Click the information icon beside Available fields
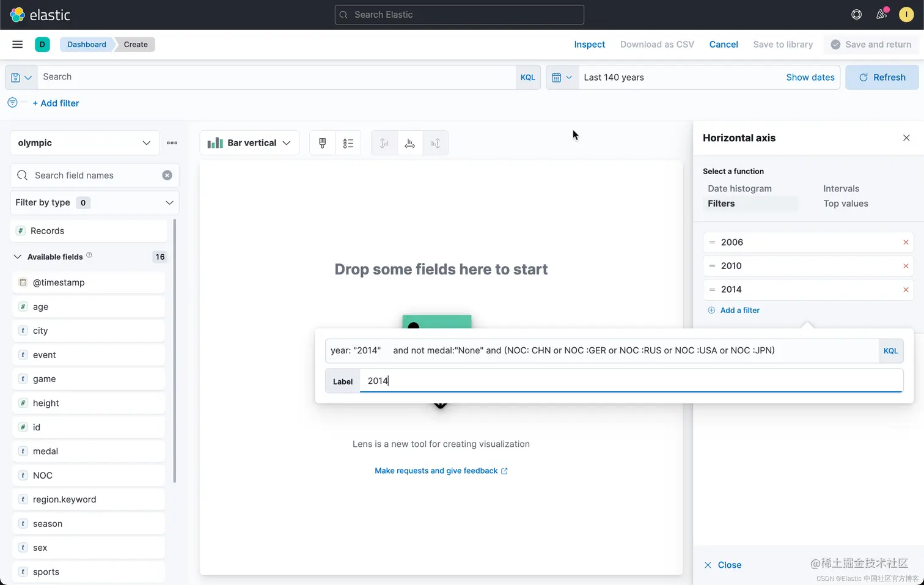This screenshot has width=924, height=585. (x=89, y=255)
